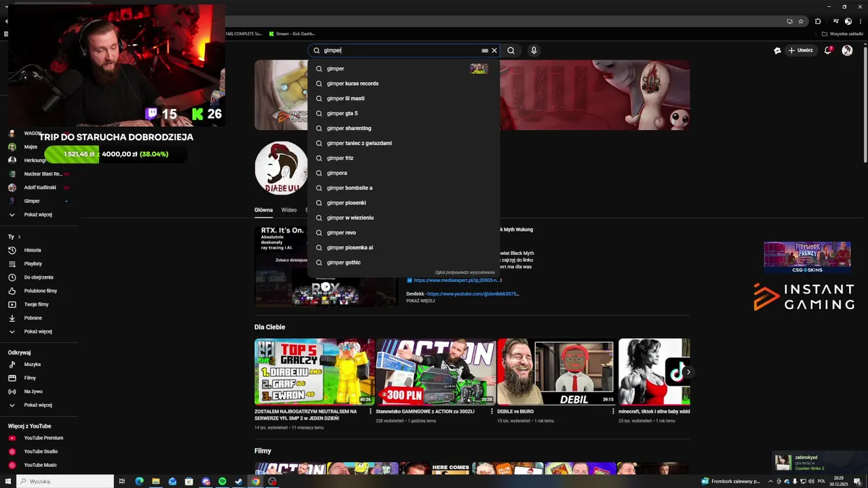
Task: Click the sparkle icon left of Utwórz
Action: point(777,50)
